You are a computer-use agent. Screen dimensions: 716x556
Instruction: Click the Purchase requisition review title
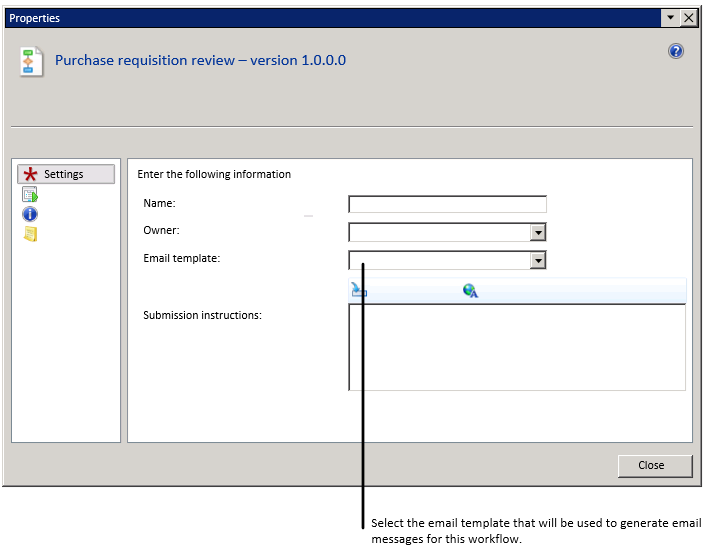200,60
